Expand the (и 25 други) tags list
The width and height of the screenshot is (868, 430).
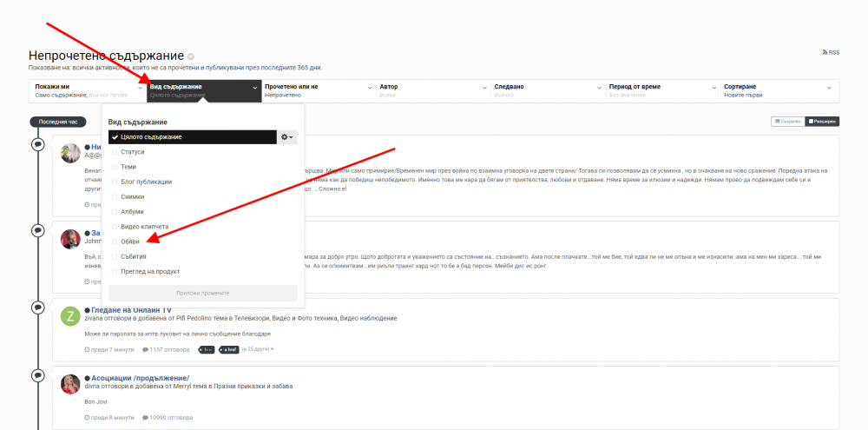click(x=258, y=350)
